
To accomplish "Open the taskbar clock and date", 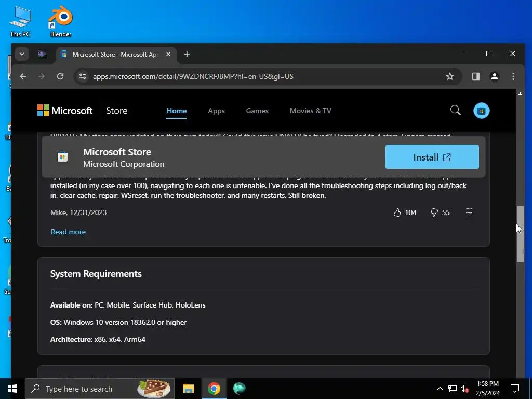I will (x=487, y=389).
